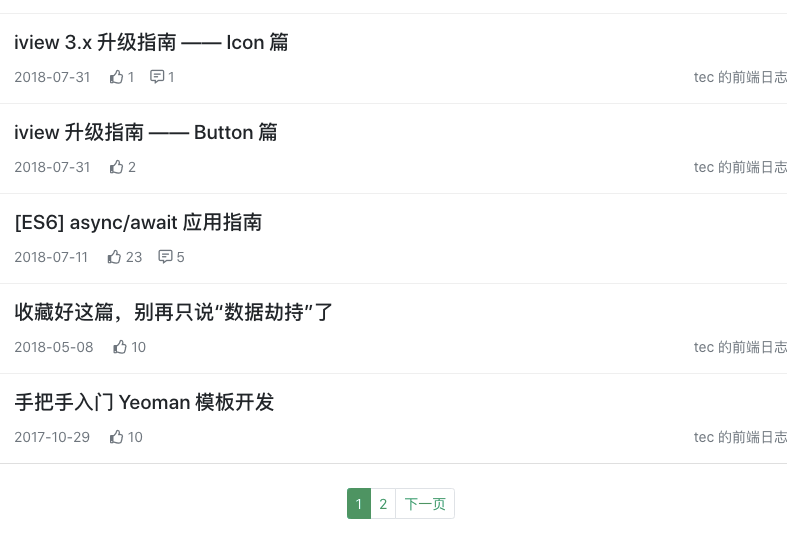Image resolution: width=787 pixels, height=541 pixels.
Task: Open article iview 3.x 升级指南 Icon 篇
Action: pyautogui.click(x=151, y=42)
